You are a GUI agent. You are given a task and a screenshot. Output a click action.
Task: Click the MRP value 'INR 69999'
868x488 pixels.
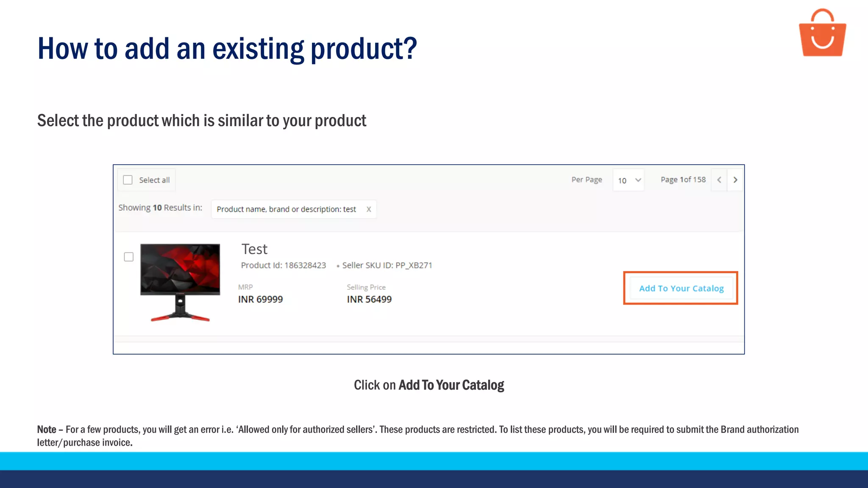(x=260, y=299)
